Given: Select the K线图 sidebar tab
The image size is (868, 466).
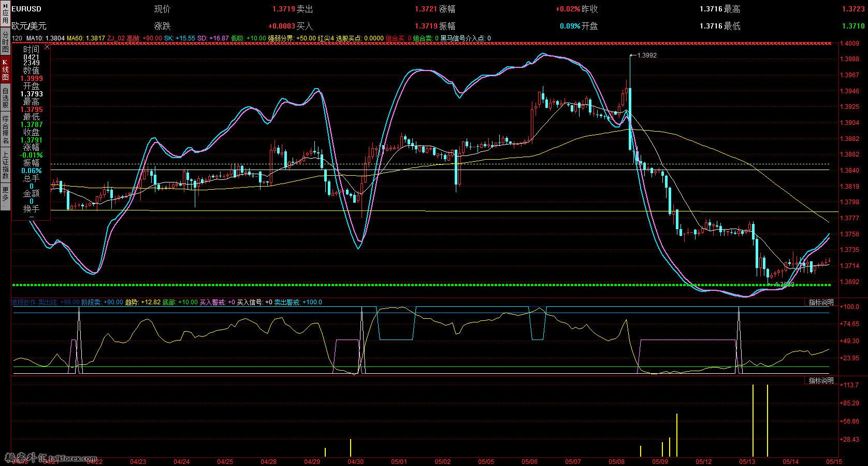Looking at the screenshot, I should tap(5, 69).
